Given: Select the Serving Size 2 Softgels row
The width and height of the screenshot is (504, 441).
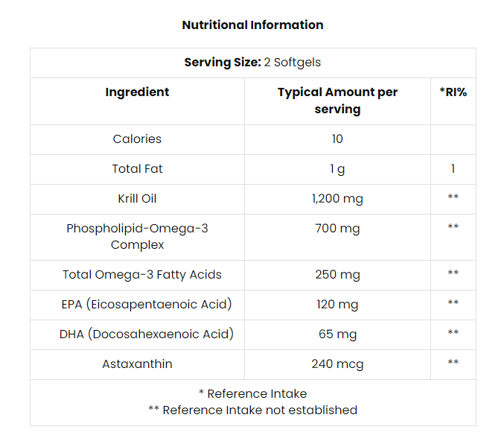Looking at the screenshot, I should [x=252, y=63].
